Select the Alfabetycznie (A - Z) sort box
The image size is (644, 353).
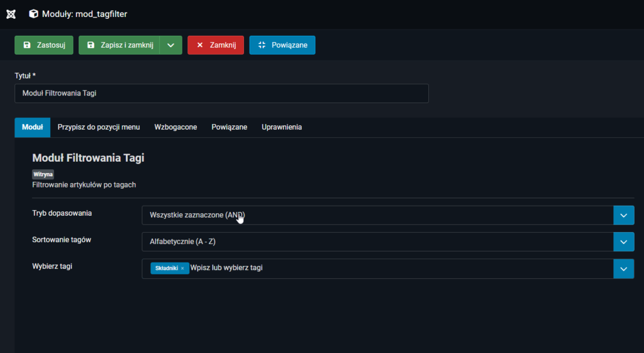[377, 242]
